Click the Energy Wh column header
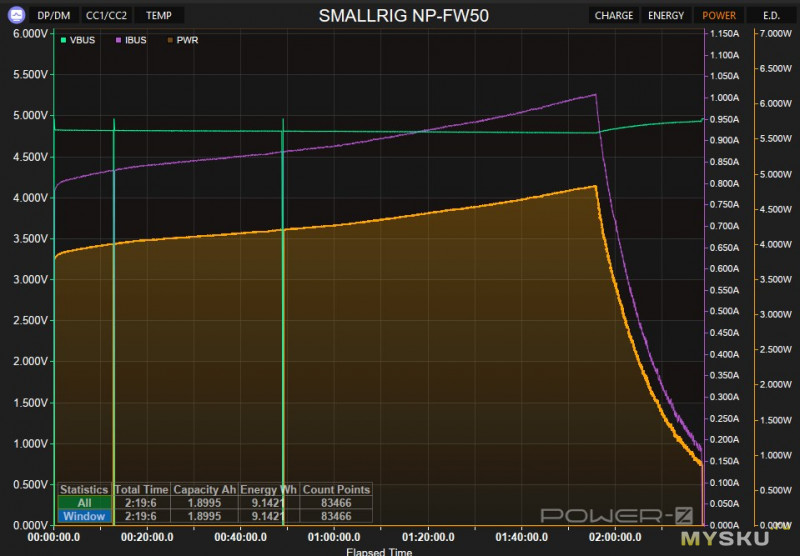 [268, 489]
